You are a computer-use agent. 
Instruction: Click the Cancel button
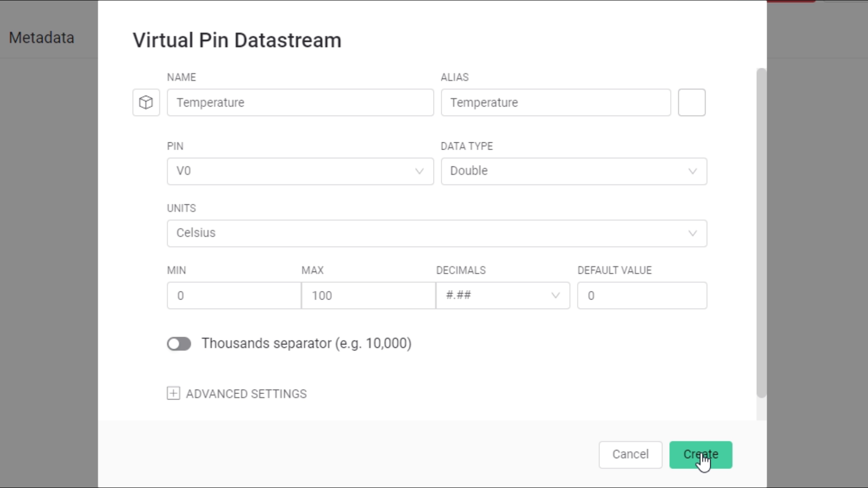[630, 455]
